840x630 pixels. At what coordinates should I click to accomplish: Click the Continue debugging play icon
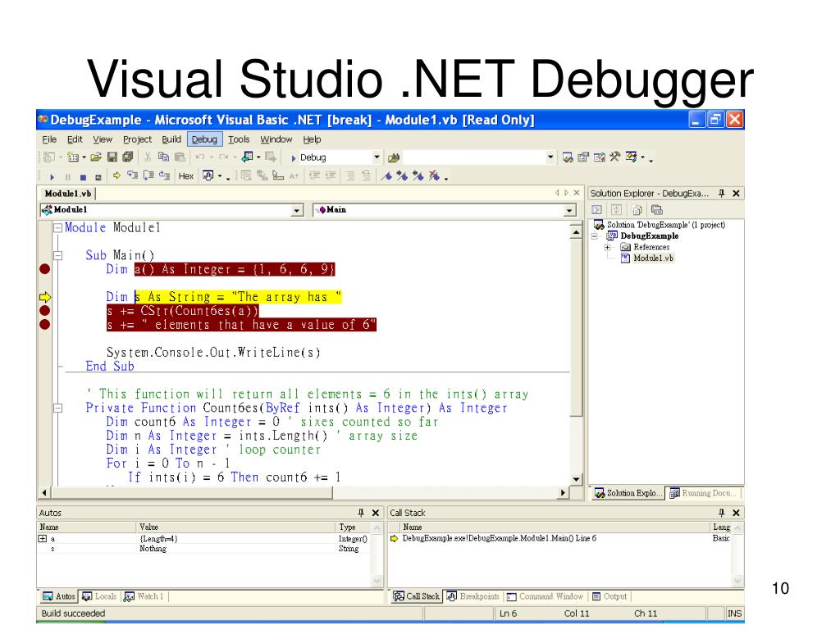coord(52,176)
